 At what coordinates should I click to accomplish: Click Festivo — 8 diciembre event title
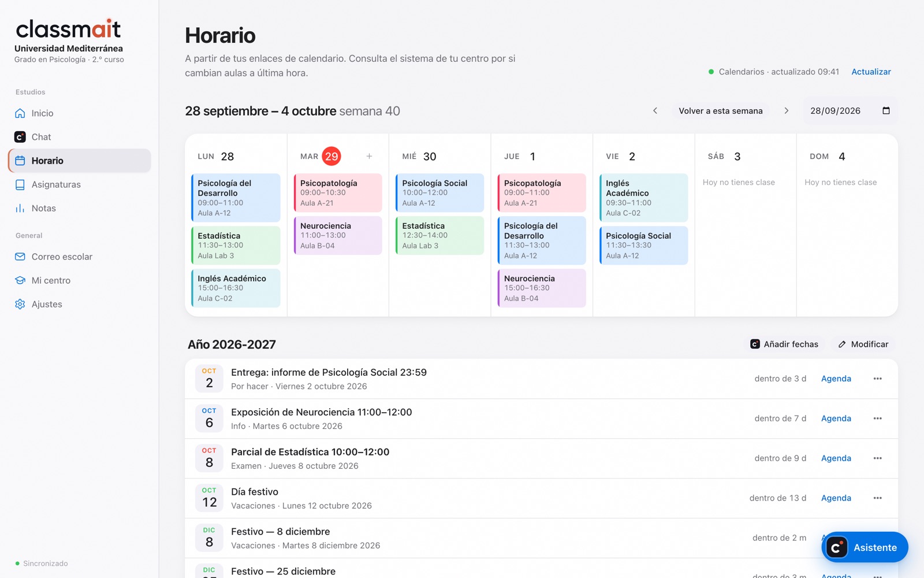[x=281, y=531]
